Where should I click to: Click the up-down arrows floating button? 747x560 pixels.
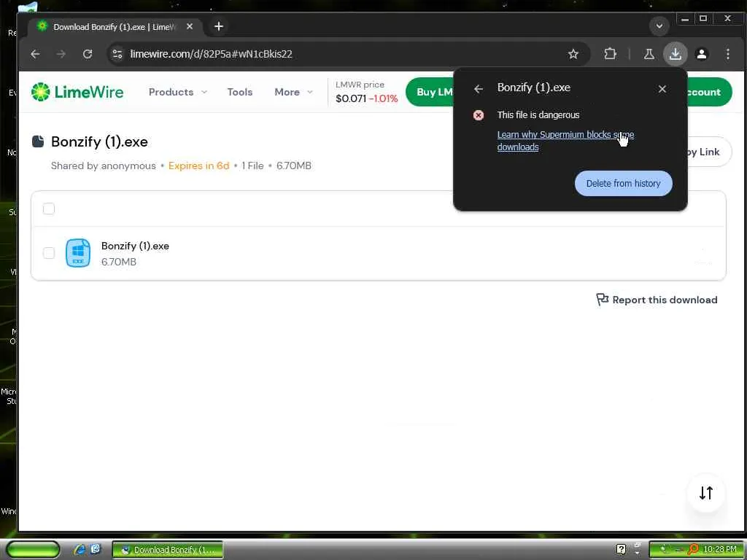tap(706, 493)
